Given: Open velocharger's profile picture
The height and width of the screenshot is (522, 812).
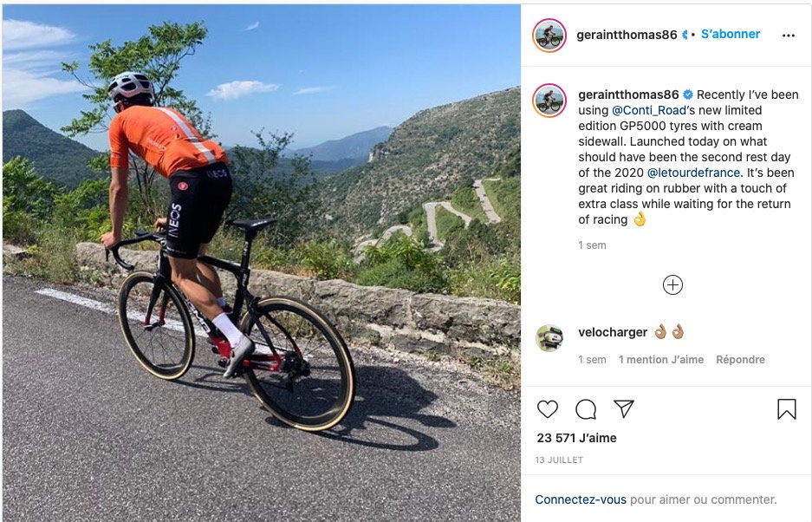Looking at the screenshot, I should (549, 338).
